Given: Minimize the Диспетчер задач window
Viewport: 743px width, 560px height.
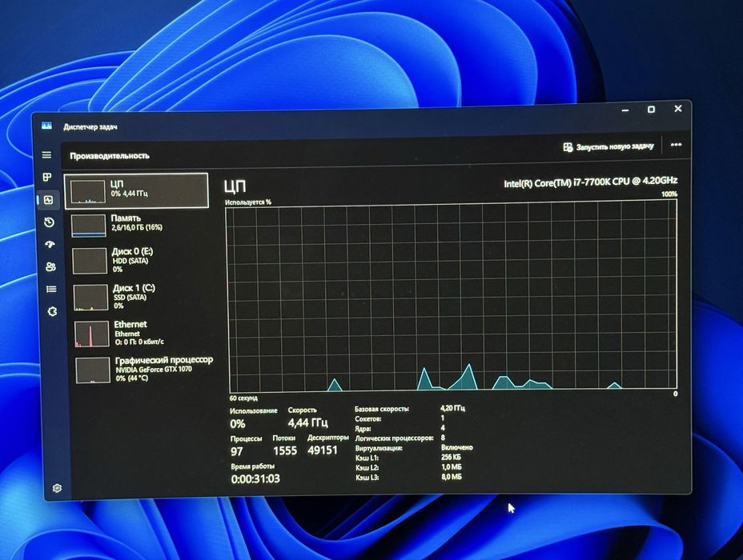Looking at the screenshot, I should [625, 110].
